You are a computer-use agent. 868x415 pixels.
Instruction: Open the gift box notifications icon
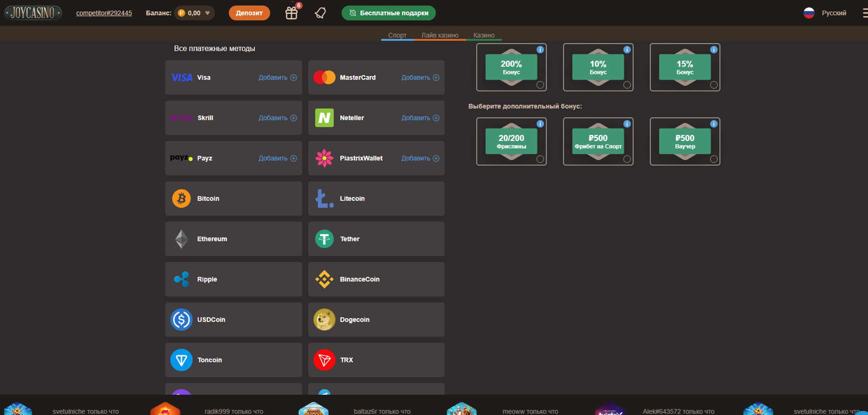[292, 13]
